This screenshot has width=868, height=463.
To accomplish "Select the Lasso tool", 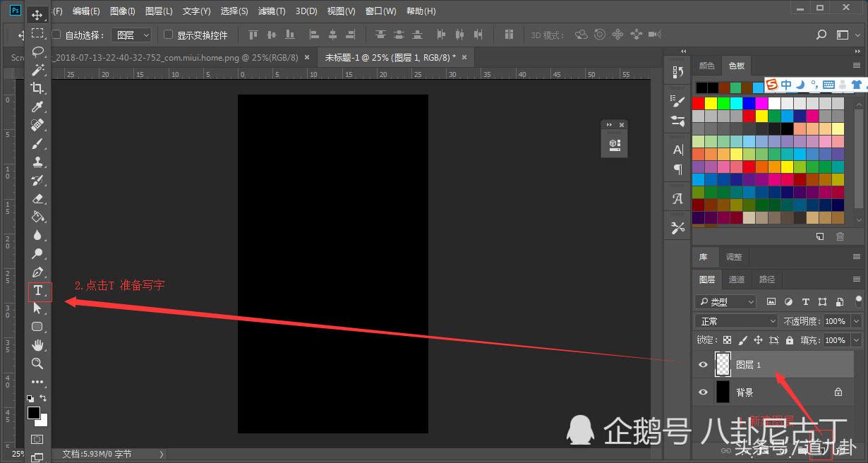I will (38, 52).
